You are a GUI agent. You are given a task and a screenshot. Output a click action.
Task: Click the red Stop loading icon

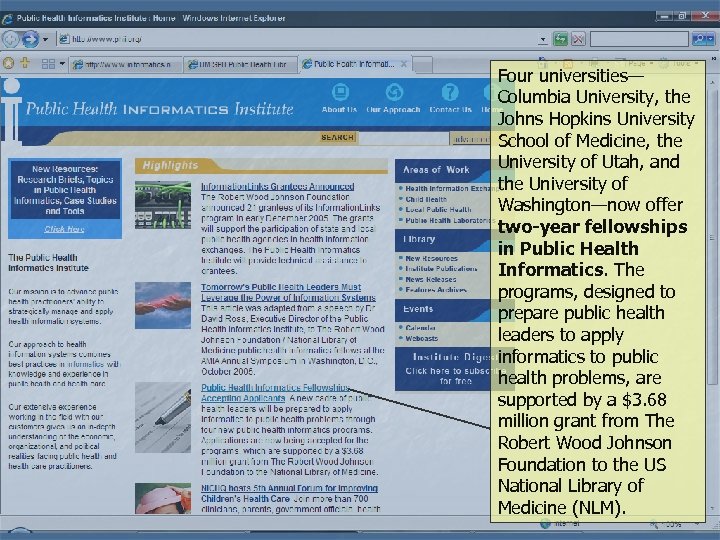pyautogui.click(x=578, y=39)
